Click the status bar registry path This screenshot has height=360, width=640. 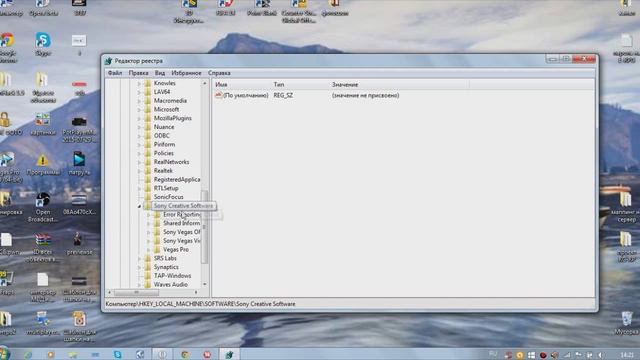200,304
